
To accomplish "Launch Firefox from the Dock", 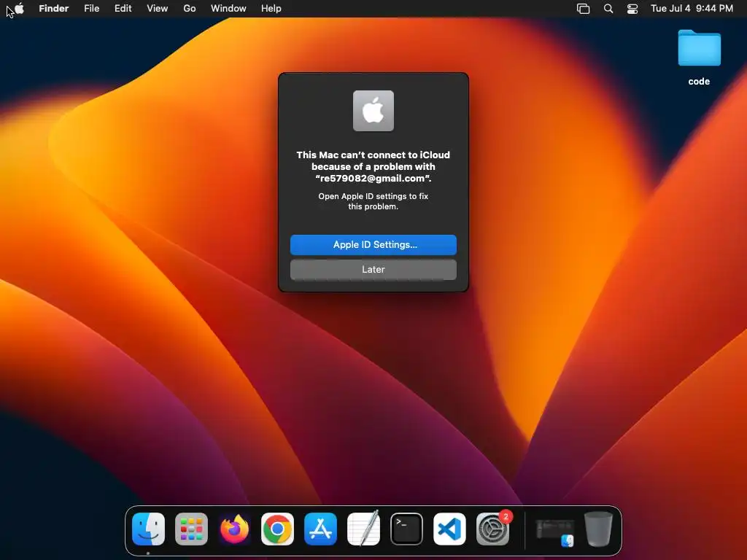I will (x=234, y=529).
